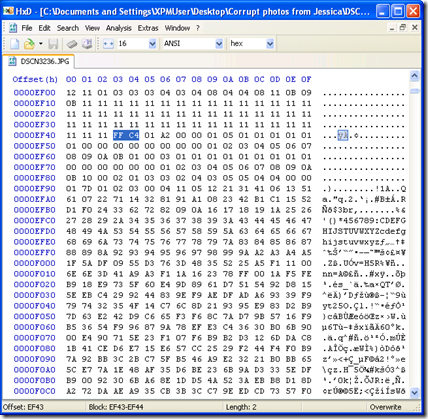
Task: Click status bar Offset: EF43
Action: pyautogui.click(x=23, y=407)
